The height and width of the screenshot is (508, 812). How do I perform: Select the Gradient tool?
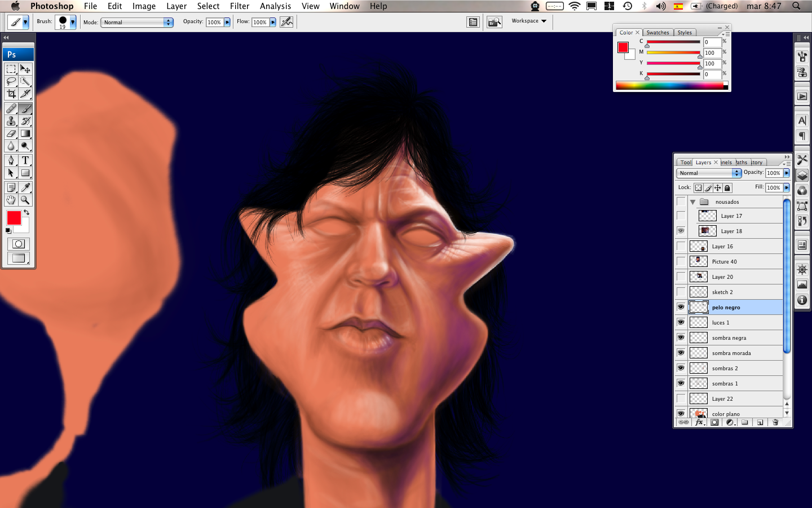click(25, 133)
